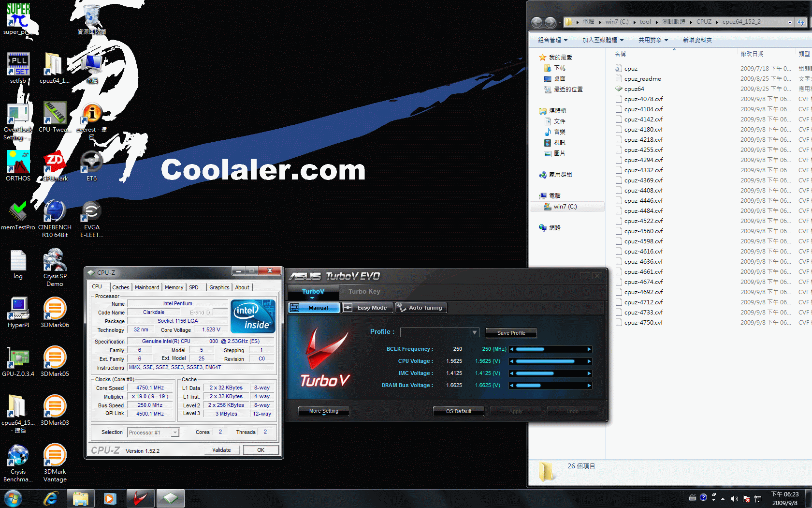
Task: Launch the ZD CPUmark shortcut
Action: click(55, 166)
